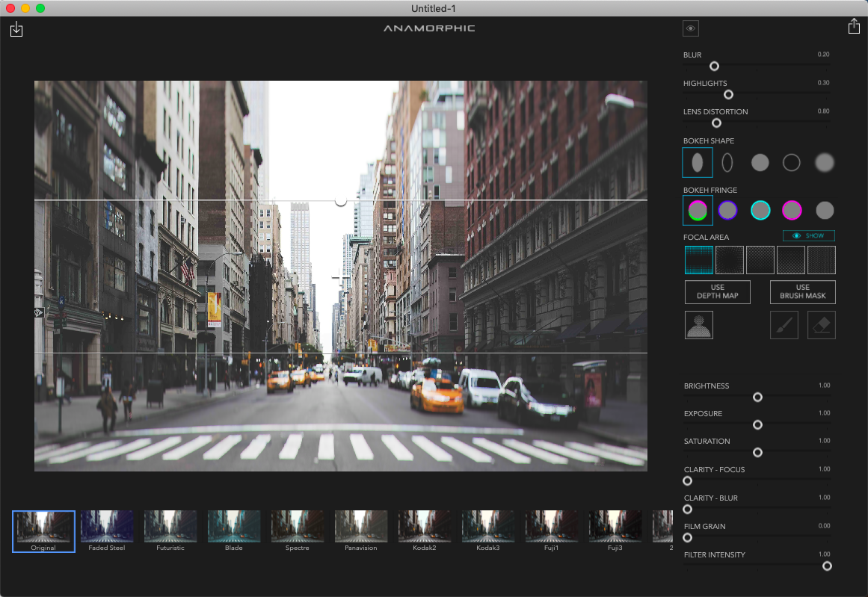This screenshot has width=868, height=597.
Task: Click the Blur value 0.20
Action: (823, 55)
